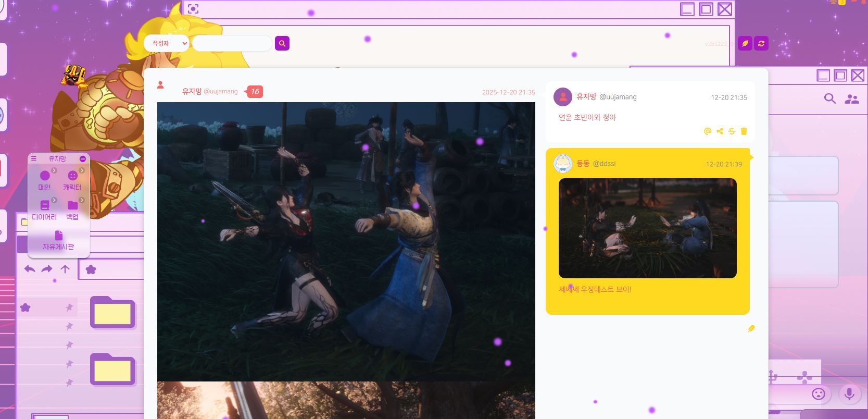This screenshot has height=419, width=868.
Task: Share the post via share icon
Action: [x=720, y=131]
